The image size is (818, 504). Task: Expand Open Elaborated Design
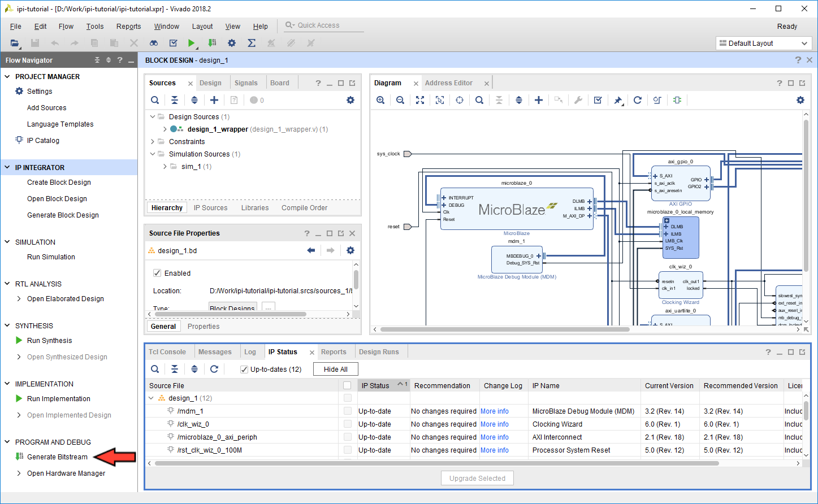pos(19,299)
